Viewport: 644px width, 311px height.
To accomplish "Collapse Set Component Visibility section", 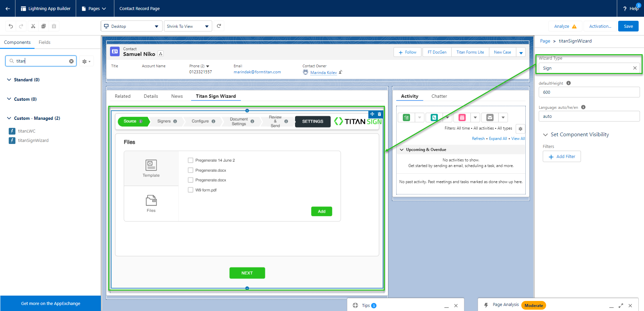I will 545,135.
